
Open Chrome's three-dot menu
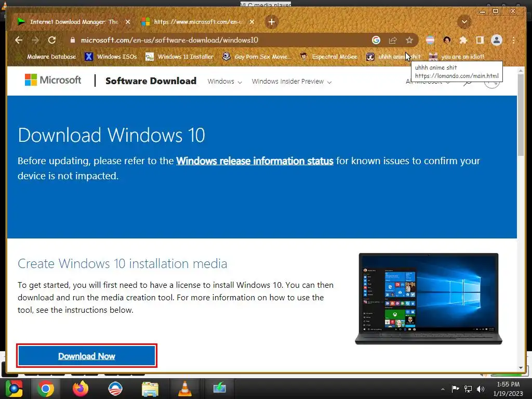pos(514,40)
